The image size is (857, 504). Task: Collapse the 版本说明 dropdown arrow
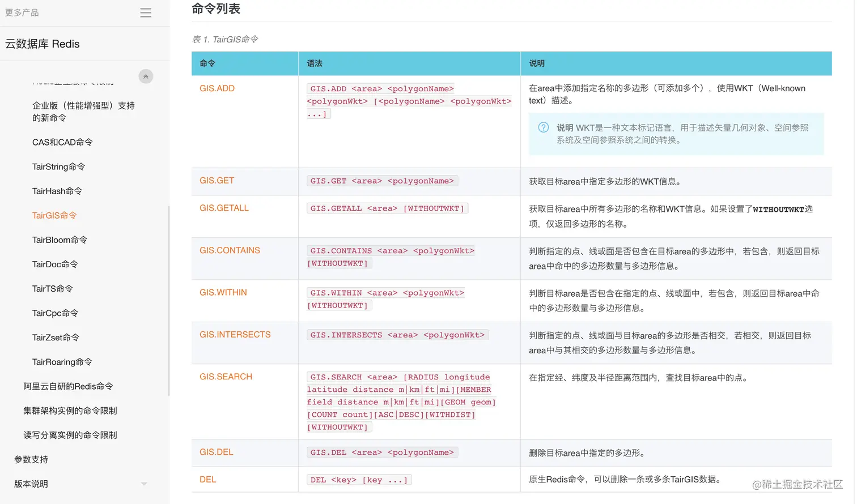[x=143, y=484]
